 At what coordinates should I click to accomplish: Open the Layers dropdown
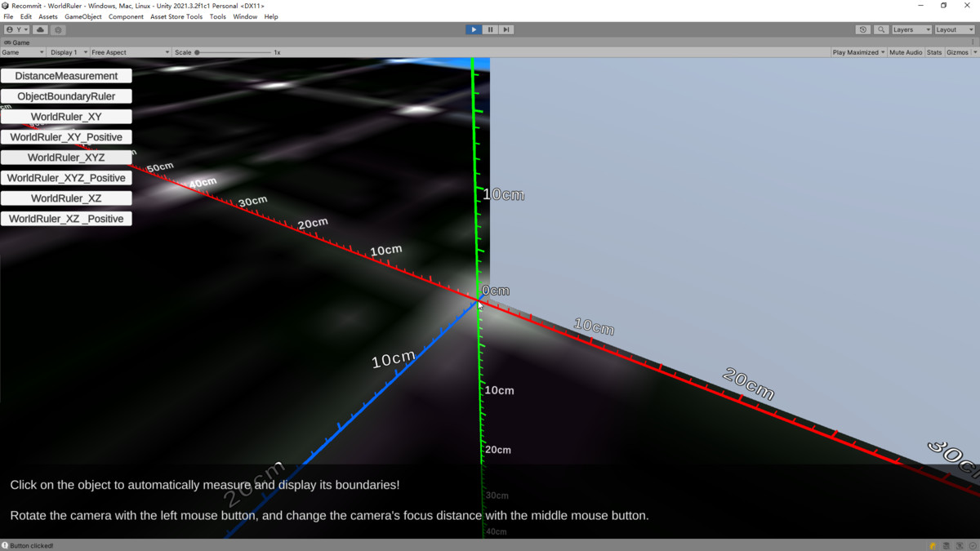[911, 29]
